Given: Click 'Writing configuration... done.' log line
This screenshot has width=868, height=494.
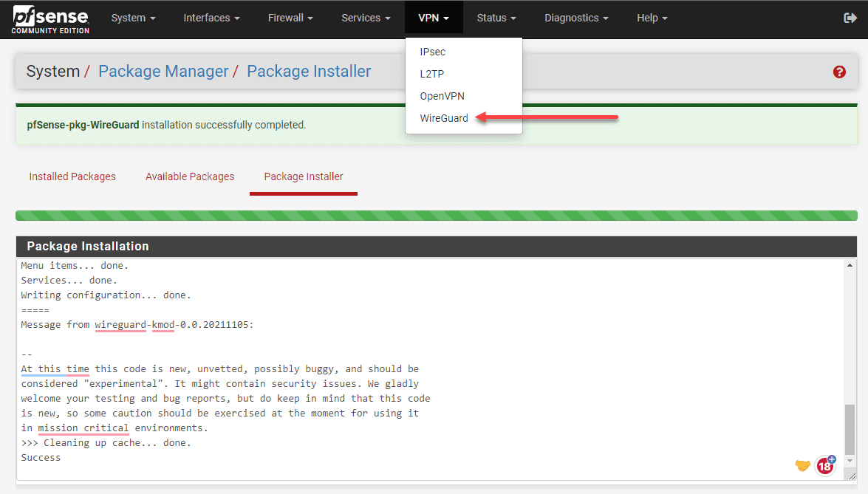Looking at the screenshot, I should point(106,295).
